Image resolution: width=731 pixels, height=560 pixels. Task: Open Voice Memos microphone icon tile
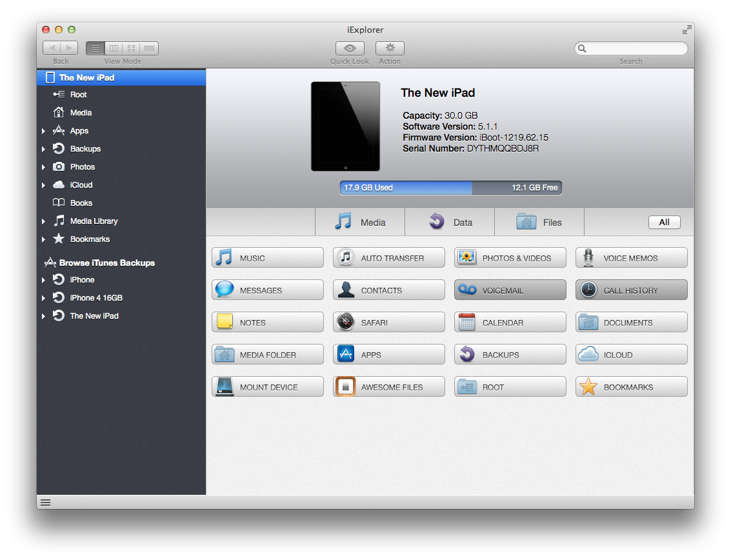click(x=588, y=258)
